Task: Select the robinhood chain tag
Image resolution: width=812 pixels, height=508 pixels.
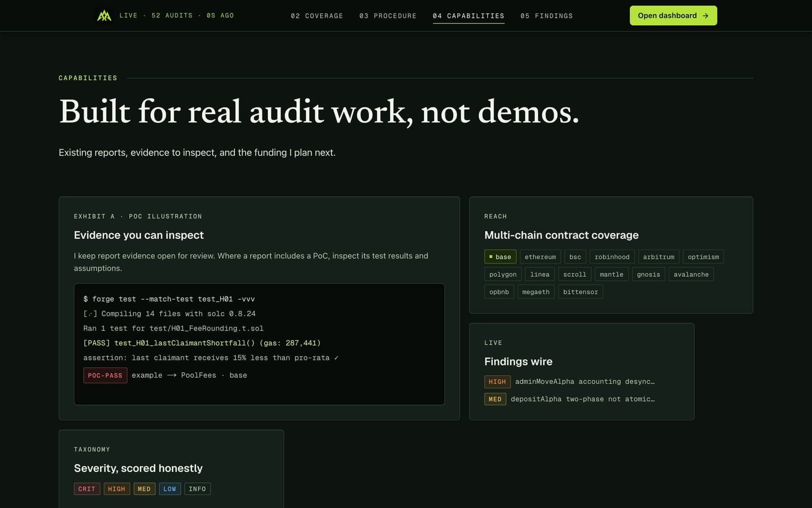Action: (612, 257)
